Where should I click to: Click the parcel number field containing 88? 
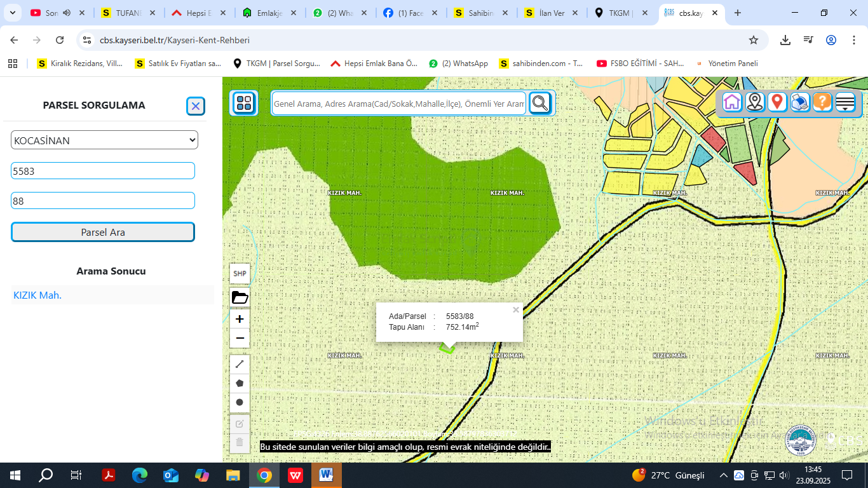point(103,201)
